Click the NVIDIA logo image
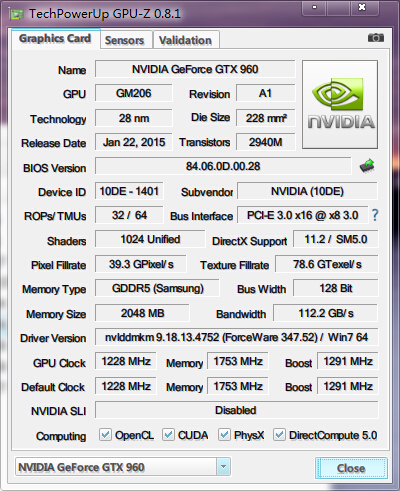Viewport: 400px width, 491px height. (x=340, y=104)
